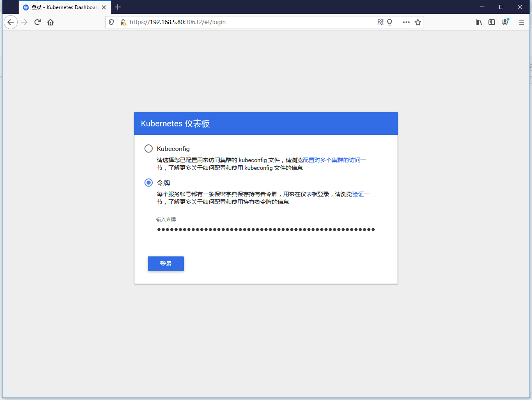Click the lightbulb icon in the address bar
Screen dimensions: 532x400
coord(390,22)
